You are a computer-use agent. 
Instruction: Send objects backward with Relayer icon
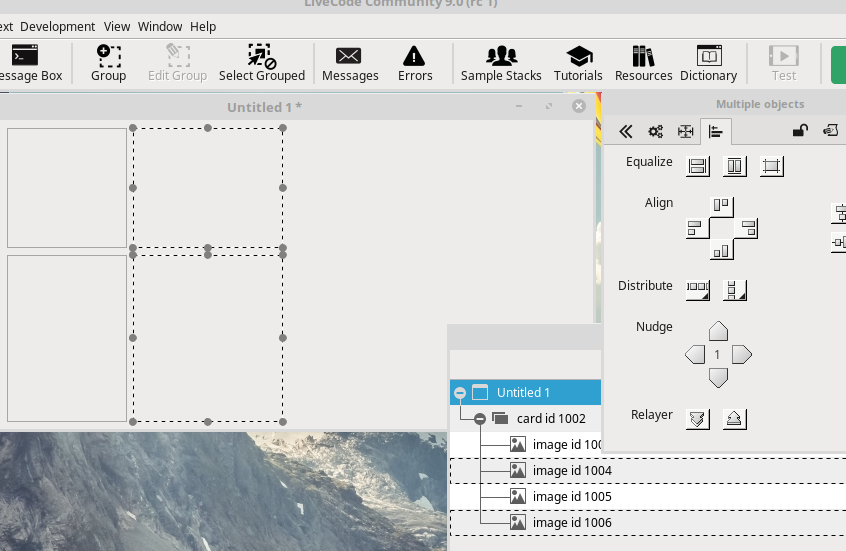pos(698,419)
